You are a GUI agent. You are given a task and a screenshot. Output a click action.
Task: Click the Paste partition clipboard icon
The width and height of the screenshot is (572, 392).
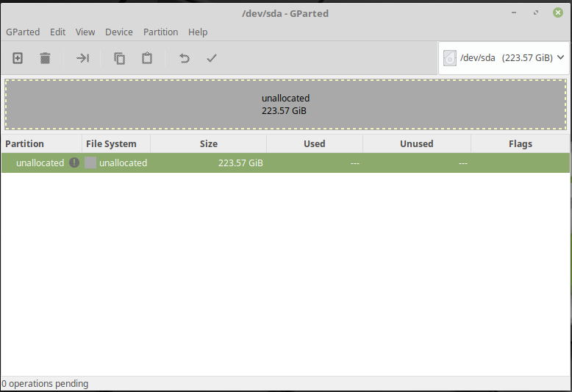tap(147, 58)
